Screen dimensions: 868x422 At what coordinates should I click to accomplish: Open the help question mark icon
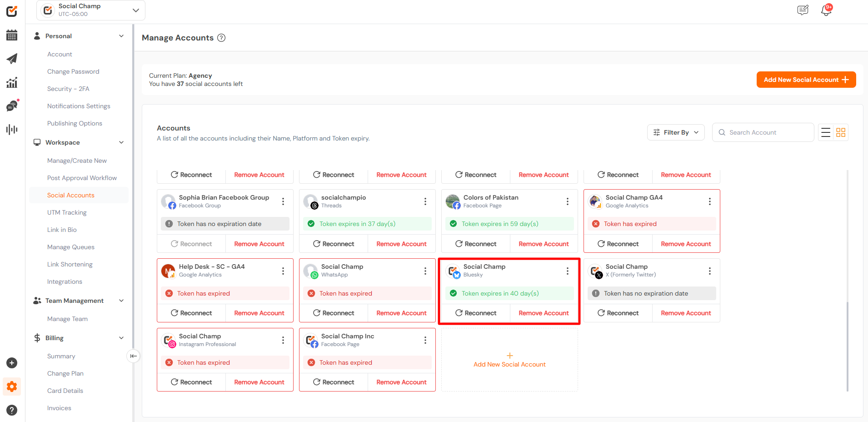coord(12,410)
